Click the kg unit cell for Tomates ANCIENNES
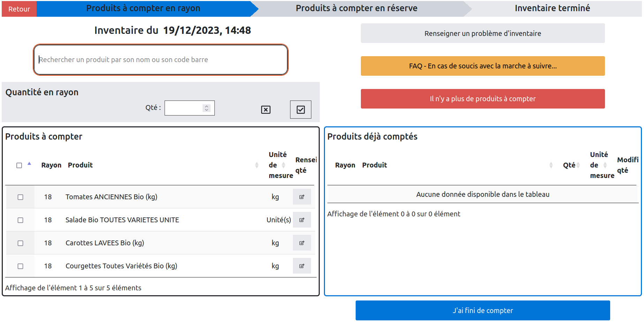The width and height of the screenshot is (644, 327). [275, 197]
